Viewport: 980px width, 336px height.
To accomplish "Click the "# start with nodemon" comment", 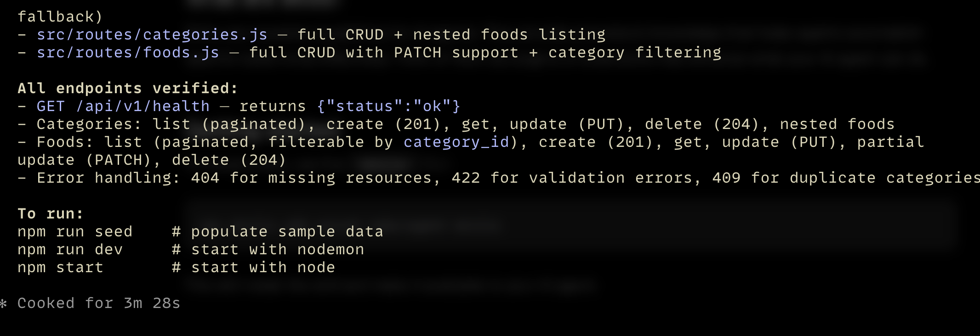I will [x=268, y=250].
